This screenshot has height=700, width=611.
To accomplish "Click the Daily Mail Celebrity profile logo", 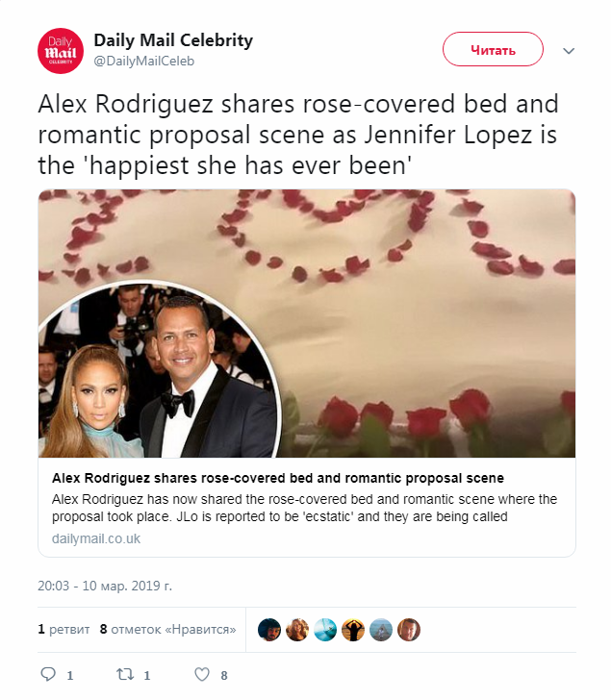I will (61, 51).
